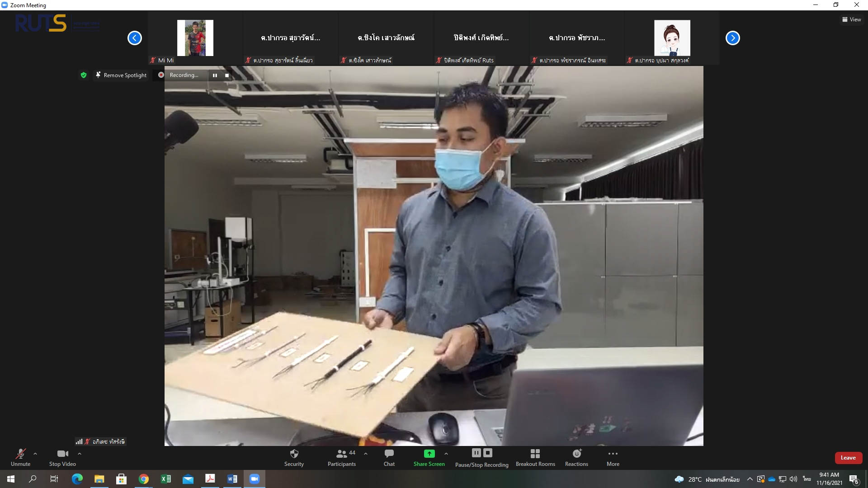This screenshot has width=868, height=488.
Task: Show previous participants with left arrow
Action: coord(135,38)
